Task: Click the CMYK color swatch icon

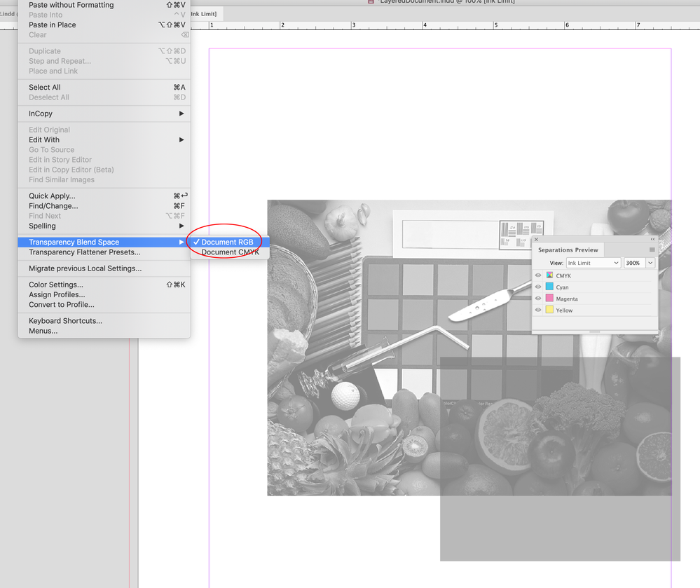Action: click(549, 275)
